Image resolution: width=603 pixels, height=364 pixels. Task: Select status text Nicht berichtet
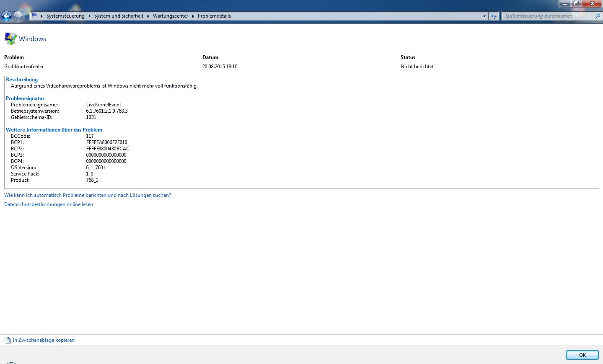click(x=417, y=67)
